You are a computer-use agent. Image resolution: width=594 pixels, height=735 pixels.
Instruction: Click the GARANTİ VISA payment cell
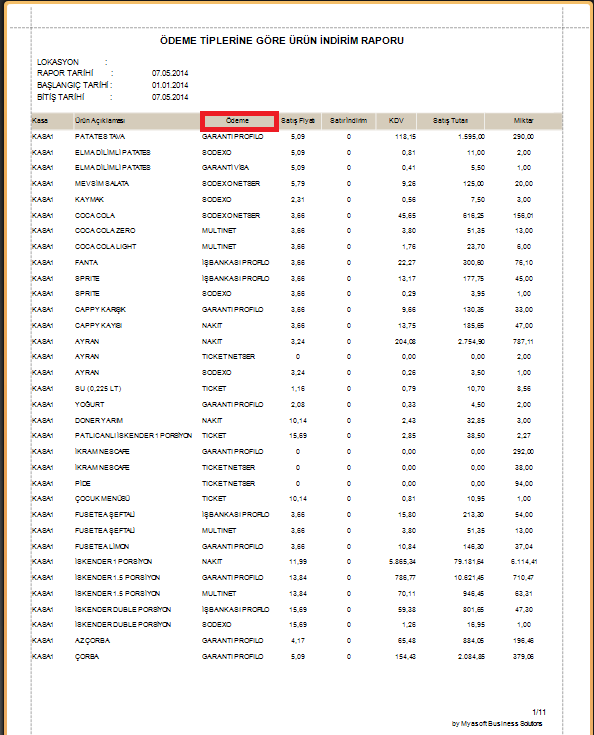pos(226,167)
